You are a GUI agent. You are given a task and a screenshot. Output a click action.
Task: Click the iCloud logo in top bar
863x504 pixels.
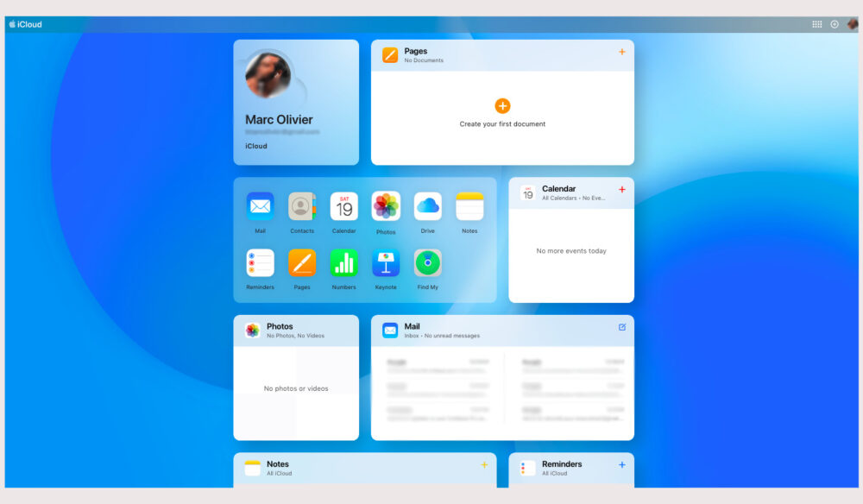tap(25, 24)
